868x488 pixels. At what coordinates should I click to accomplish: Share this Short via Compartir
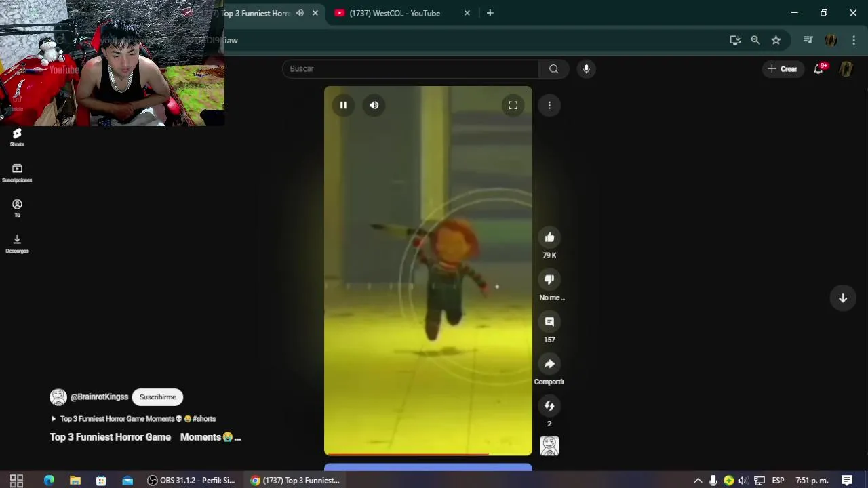(x=549, y=364)
